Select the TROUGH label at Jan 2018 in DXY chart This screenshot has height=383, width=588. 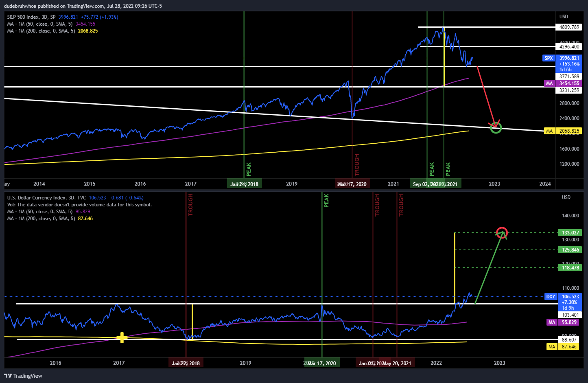click(190, 205)
